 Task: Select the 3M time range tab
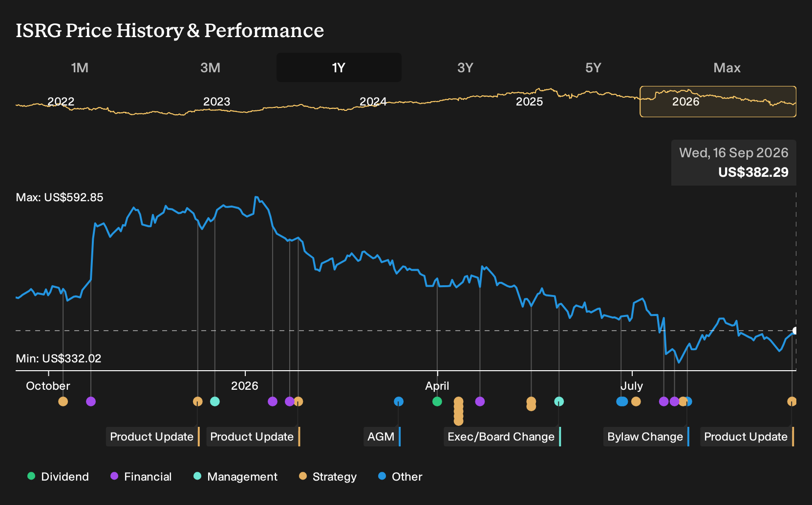point(210,67)
